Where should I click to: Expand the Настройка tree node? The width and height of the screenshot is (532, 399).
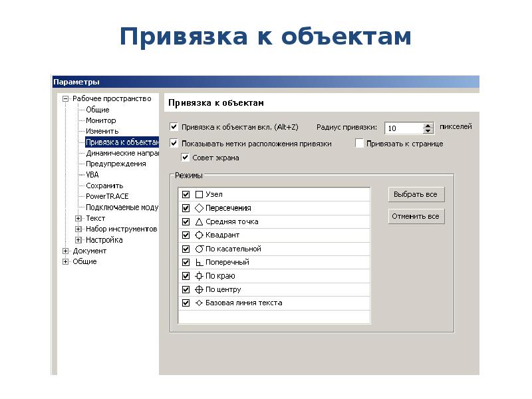[x=78, y=240]
